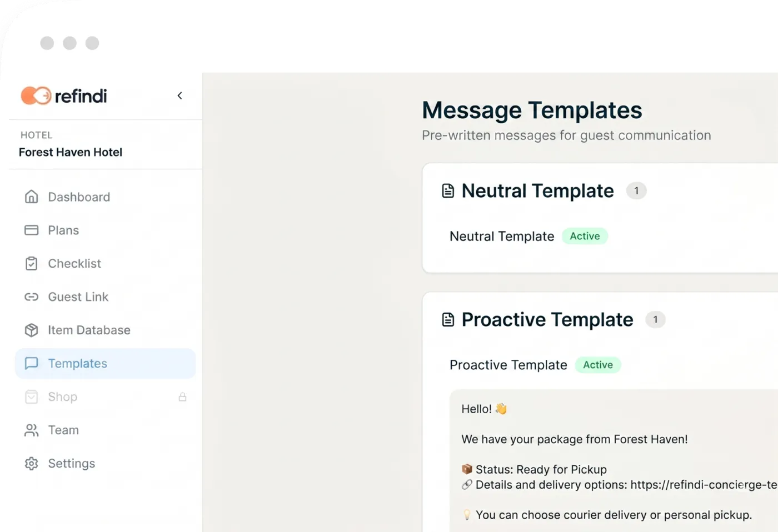
Task: Click the Item Database box icon
Action: (x=32, y=330)
